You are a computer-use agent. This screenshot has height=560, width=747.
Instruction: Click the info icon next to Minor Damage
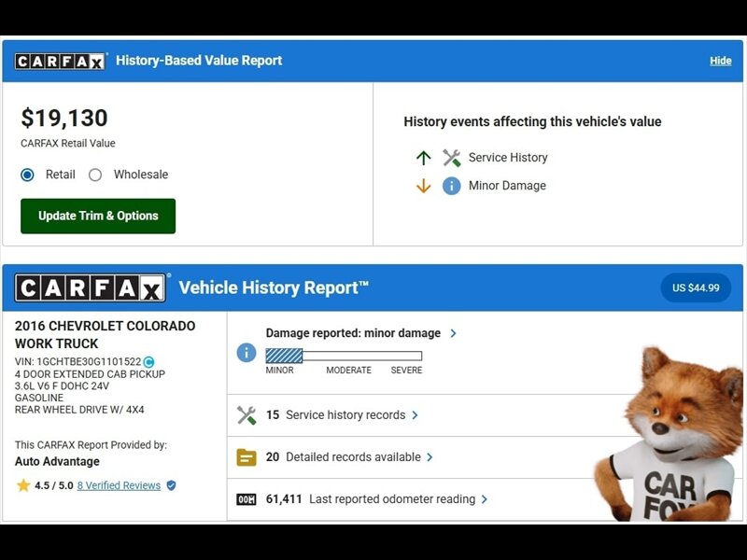(451, 186)
